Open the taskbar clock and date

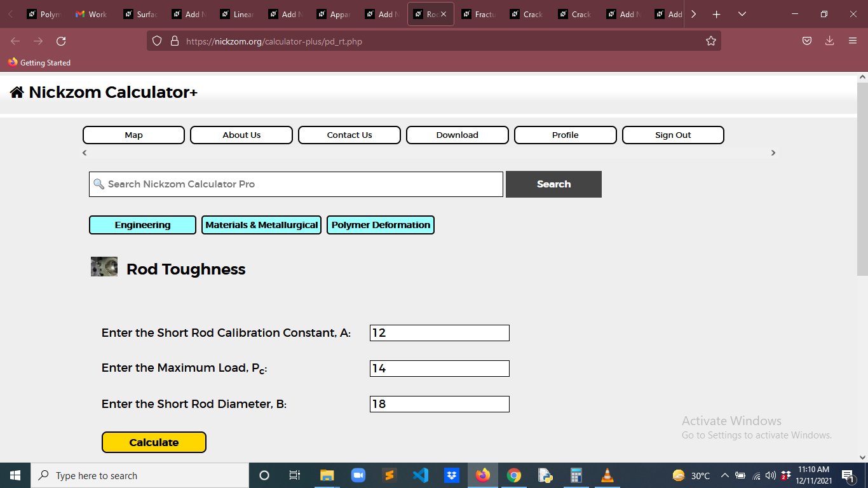[813, 475]
